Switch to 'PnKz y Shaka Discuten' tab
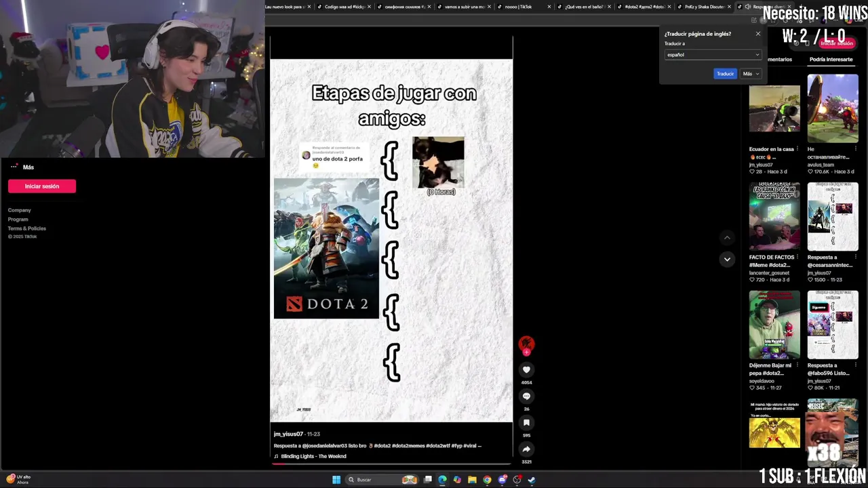This screenshot has height=488, width=868. [704, 7]
